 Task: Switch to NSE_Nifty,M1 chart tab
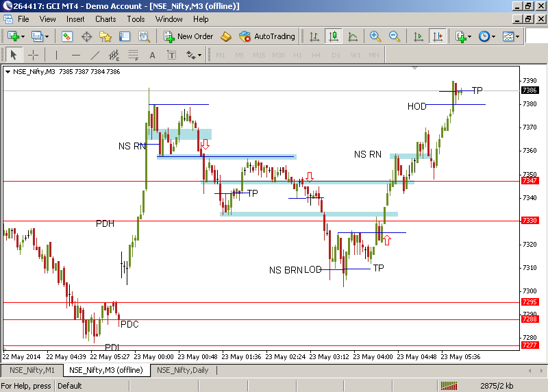pos(32,370)
